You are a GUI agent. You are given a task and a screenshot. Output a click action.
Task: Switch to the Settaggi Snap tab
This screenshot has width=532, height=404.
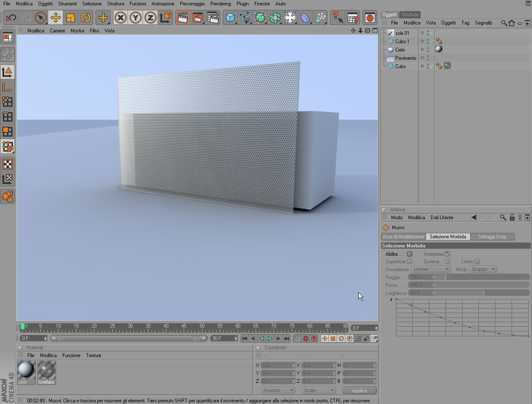click(492, 237)
